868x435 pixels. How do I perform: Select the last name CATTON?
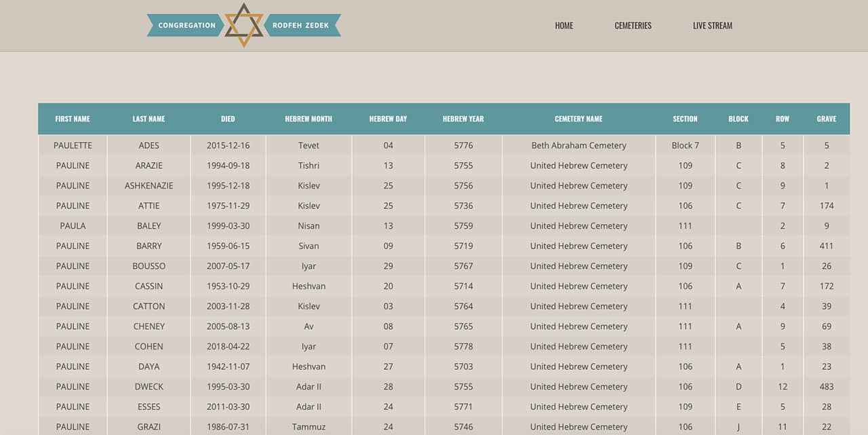coord(149,306)
